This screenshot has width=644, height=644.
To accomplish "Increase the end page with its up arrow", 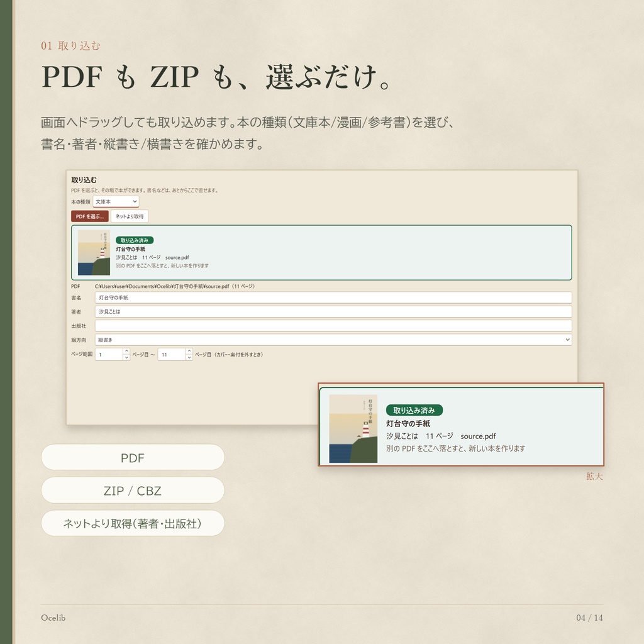I will point(189,351).
